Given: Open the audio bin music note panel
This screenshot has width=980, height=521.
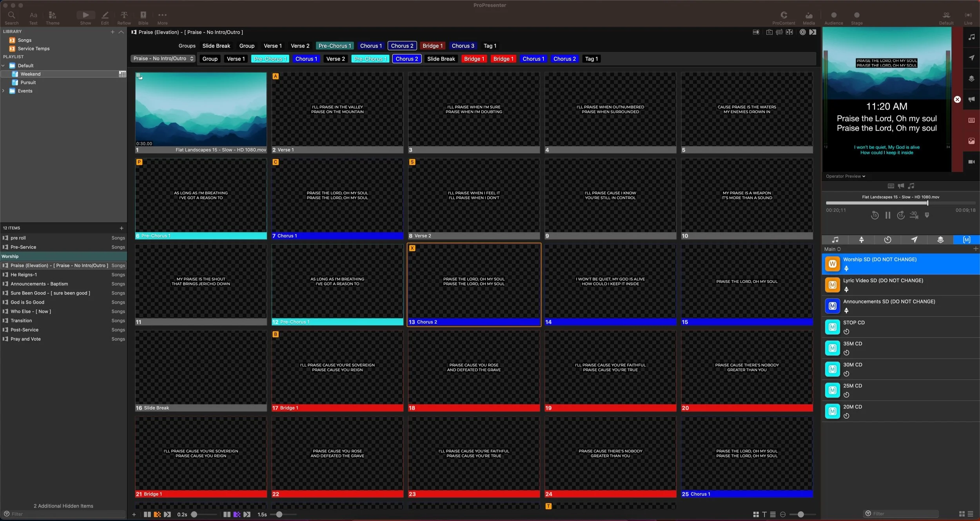Looking at the screenshot, I should point(835,240).
